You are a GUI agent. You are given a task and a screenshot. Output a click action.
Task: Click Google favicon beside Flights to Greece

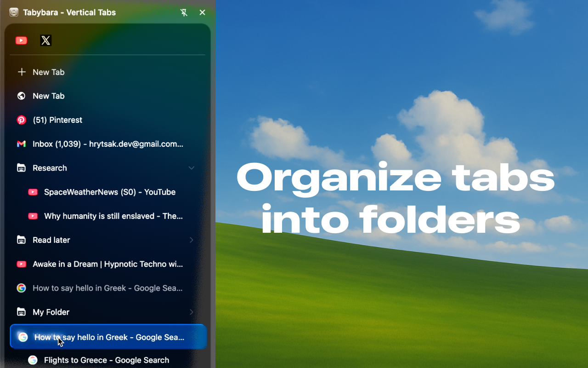pyautogui.click(x=33, y=360)
